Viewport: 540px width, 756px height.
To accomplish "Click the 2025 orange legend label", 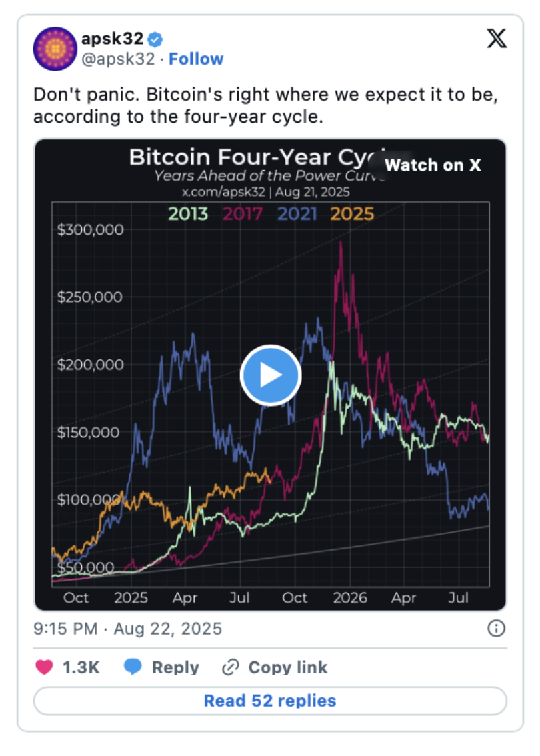I will click(x=352, y=213).
